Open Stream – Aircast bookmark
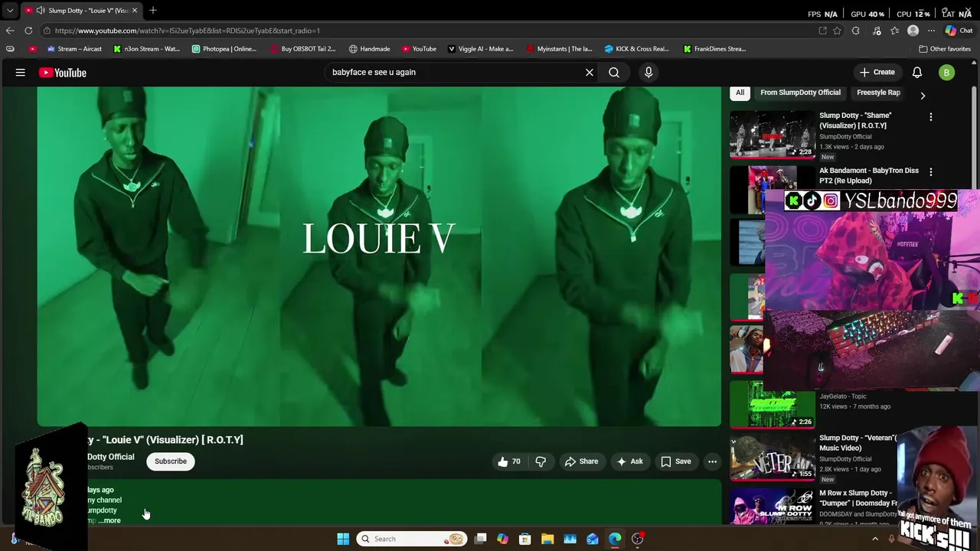980x551 pixels. [74, 49]
